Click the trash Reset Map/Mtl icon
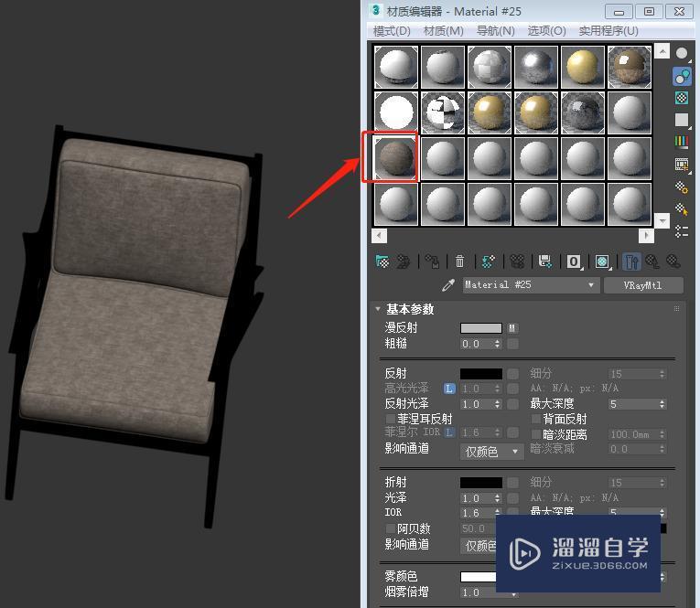700x608 pixels. pyautogui.click(x=460, y=261)
